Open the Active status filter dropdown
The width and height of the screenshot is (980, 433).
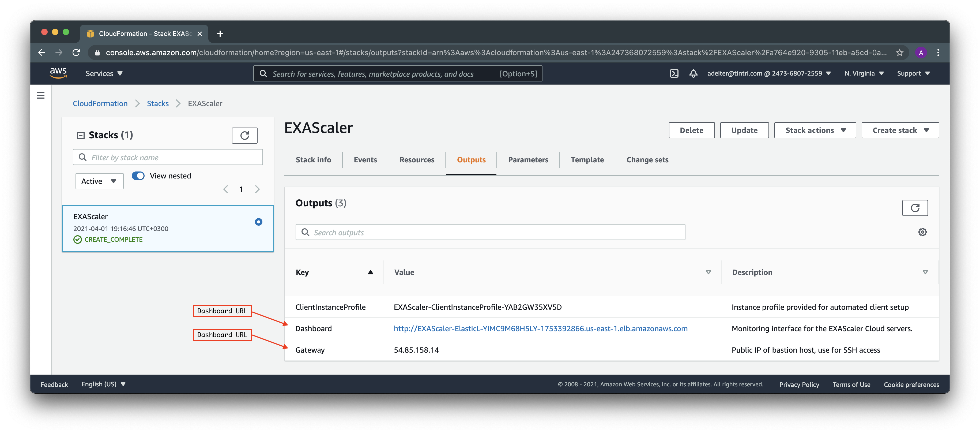pos(99,181)
